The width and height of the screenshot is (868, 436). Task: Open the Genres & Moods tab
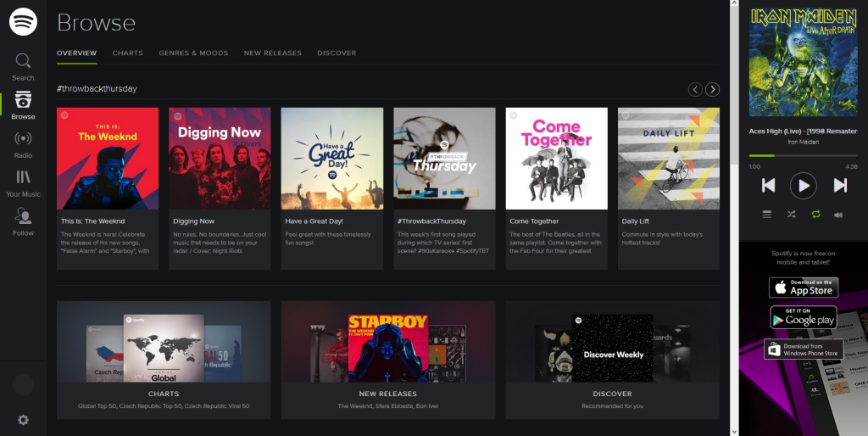pyautogui.click(x=193, y=53)
